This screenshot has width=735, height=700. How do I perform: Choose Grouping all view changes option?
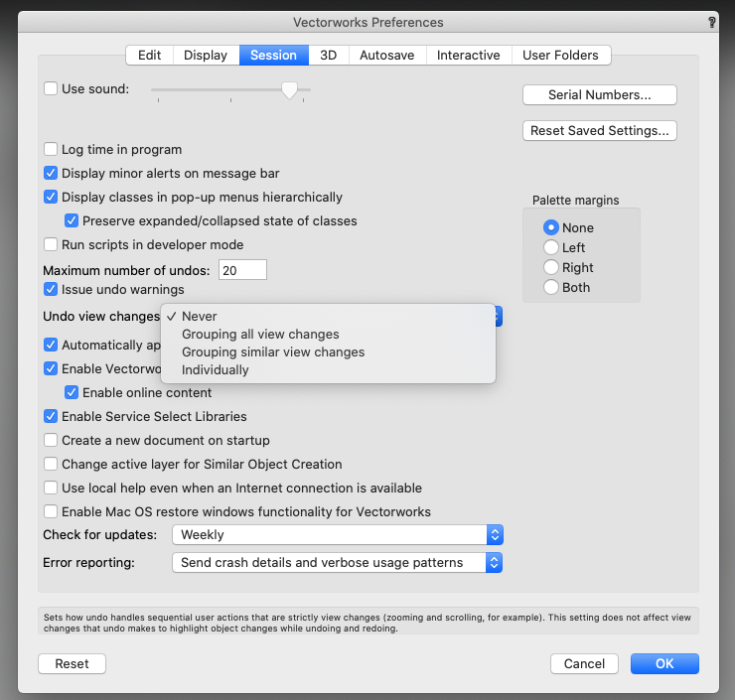[x=260, y=335]
